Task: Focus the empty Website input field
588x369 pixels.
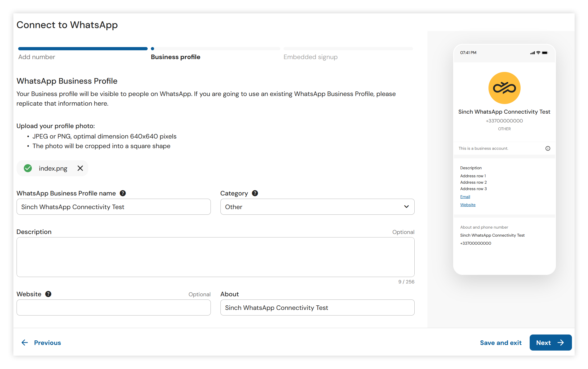Action: click(x=114, y=307)
